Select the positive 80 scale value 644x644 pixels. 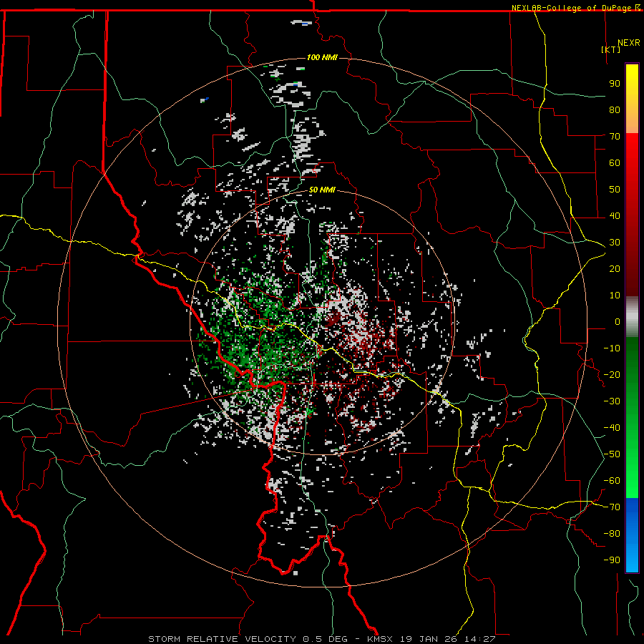point(615,109)
